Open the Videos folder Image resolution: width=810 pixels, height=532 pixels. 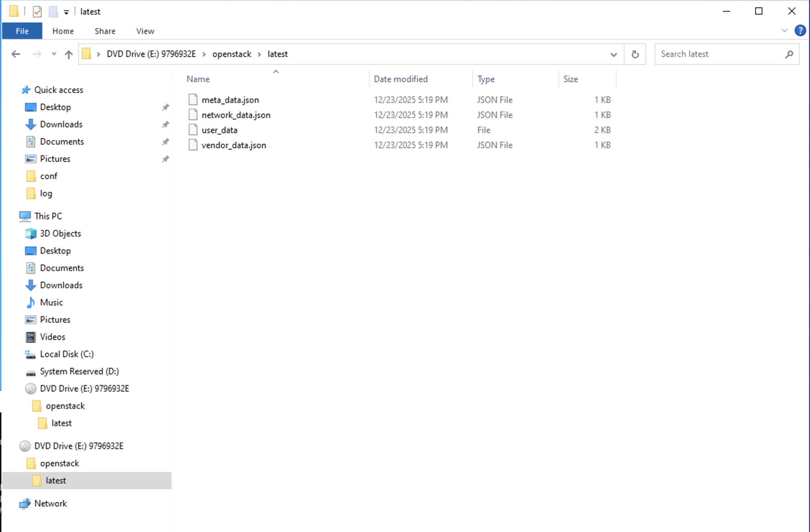tap(53, 337)
